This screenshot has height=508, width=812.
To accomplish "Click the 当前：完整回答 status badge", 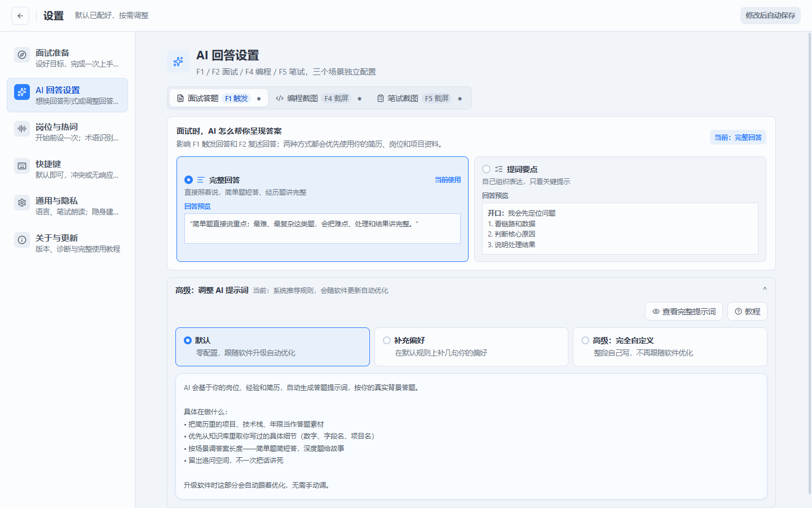I will coord(738,137).
